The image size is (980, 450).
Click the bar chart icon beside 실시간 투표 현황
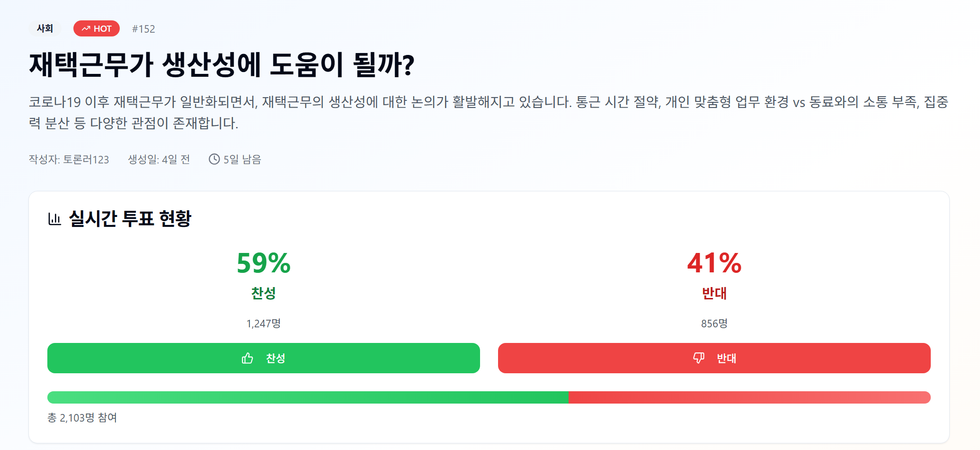(55, 219)
